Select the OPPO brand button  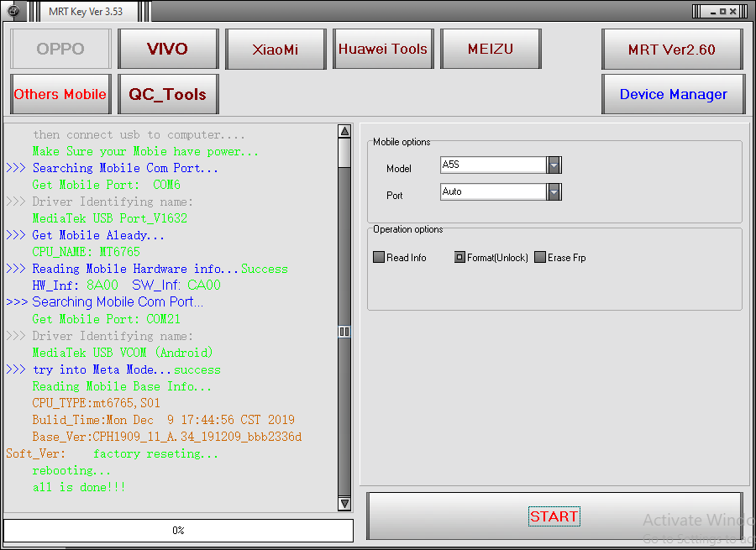pos(60,49)
